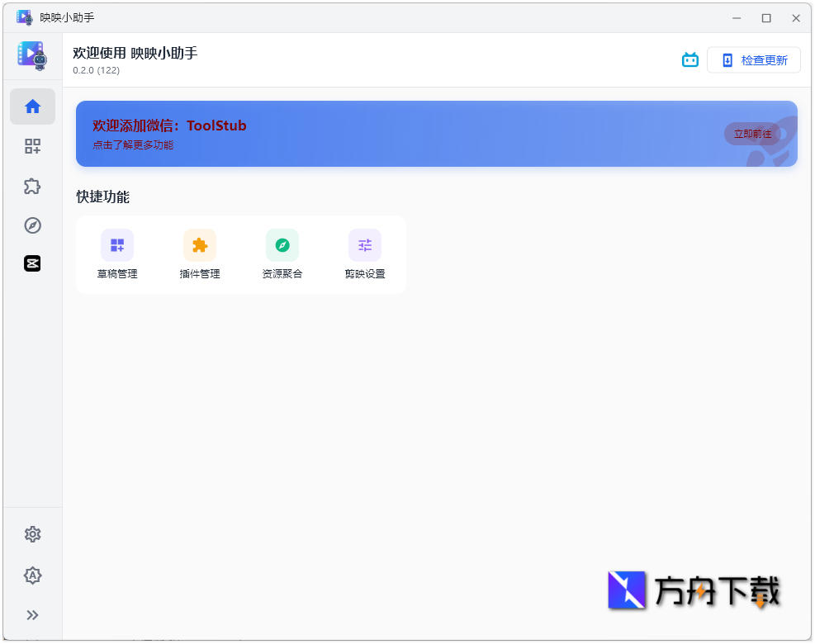Open the Home page in sidebar
Screen dimensions: 815x644
pos(32,107)
